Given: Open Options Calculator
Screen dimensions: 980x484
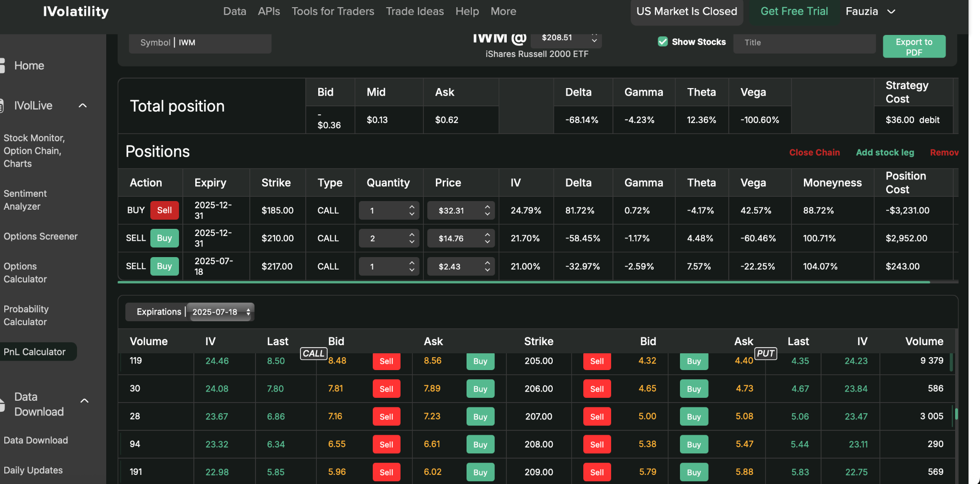Looking at the screenshot, I should [25, 272].
